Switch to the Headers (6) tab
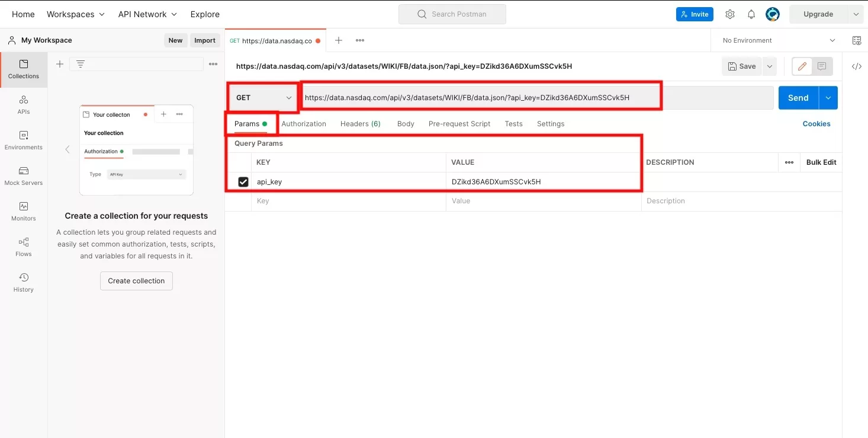The height and width of the screenshot is (438, 868). pos(361,124)
